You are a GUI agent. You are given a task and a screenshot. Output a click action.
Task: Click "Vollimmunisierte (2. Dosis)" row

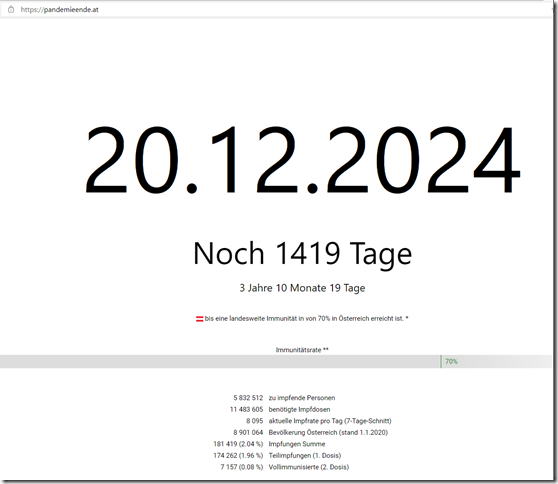click(x=284, y=467)
